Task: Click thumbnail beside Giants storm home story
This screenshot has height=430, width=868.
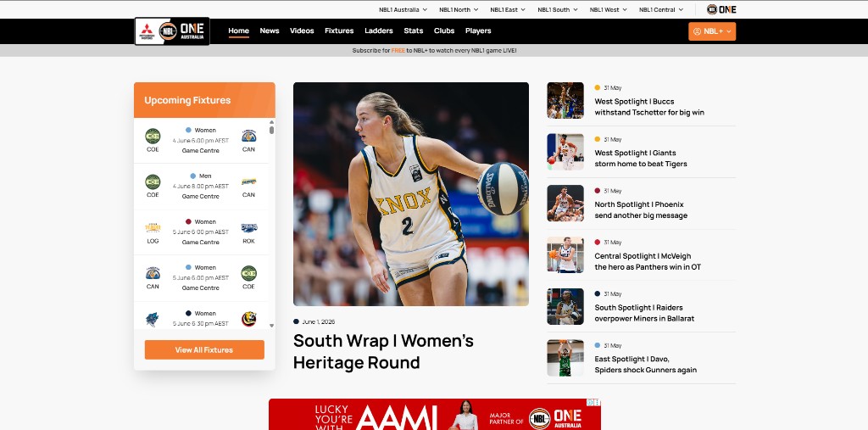Action: click(x=565, y=152)
